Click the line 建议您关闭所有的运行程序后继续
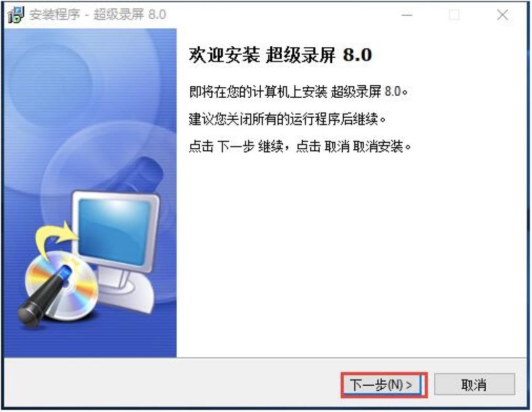 pyautogui.click(x=288, y=119)
